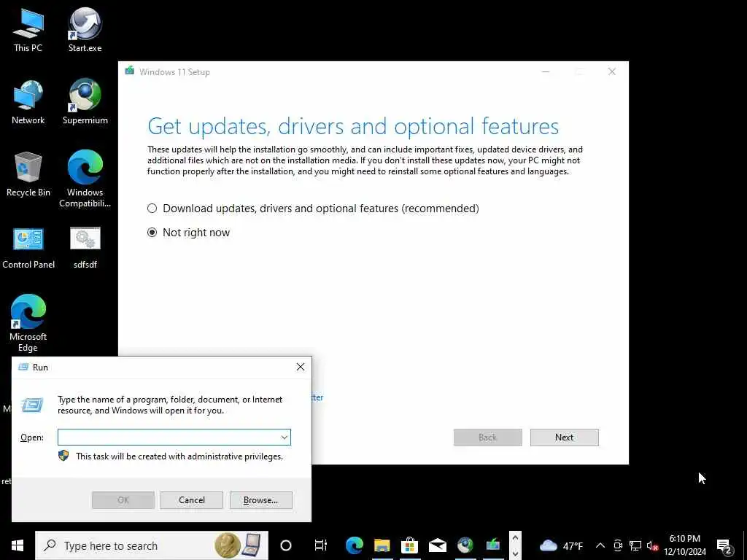The width and height of the screenshot is (747, 560).
Task: Open the Meet Now tray icon
Action: click(x=618, y=545)
